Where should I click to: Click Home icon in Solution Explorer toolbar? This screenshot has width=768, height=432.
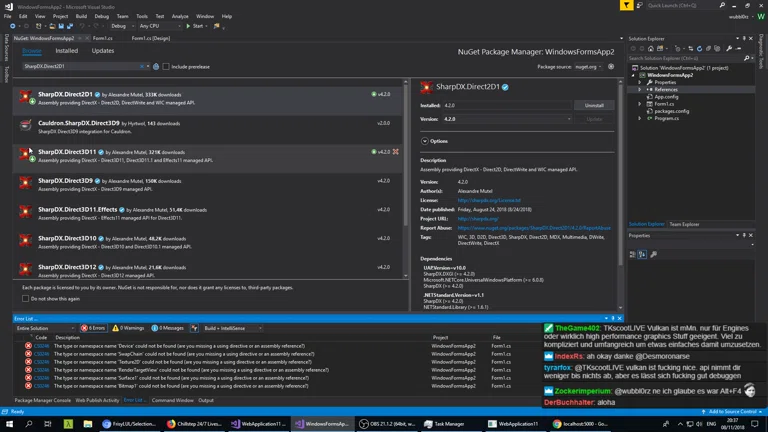650,48
